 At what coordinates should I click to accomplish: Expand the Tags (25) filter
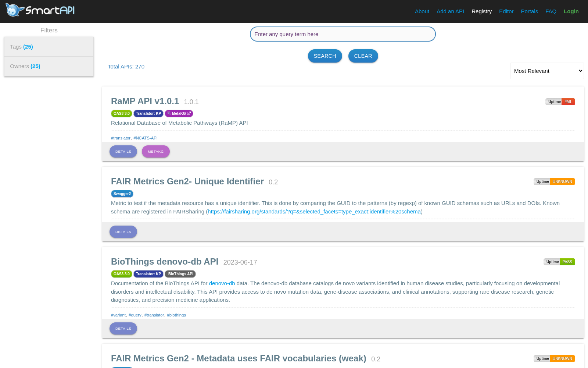(x=49, y=47)
